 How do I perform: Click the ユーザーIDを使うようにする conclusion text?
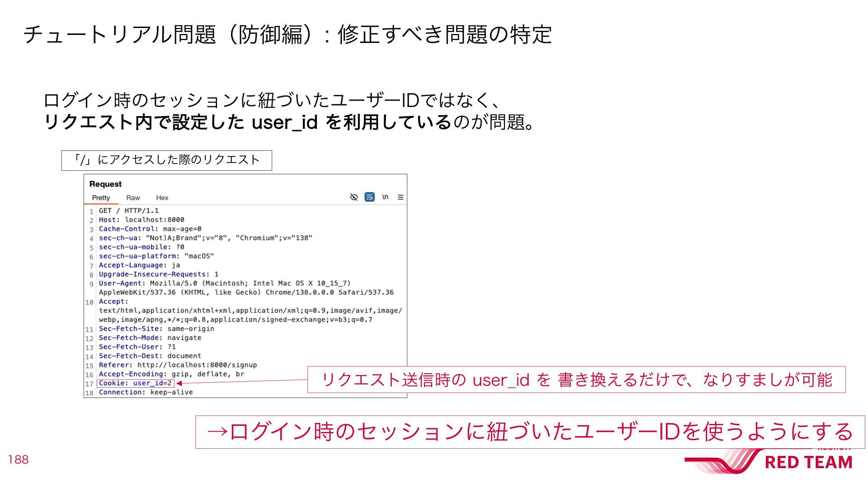pyautogui.click(x=531, y=432)
